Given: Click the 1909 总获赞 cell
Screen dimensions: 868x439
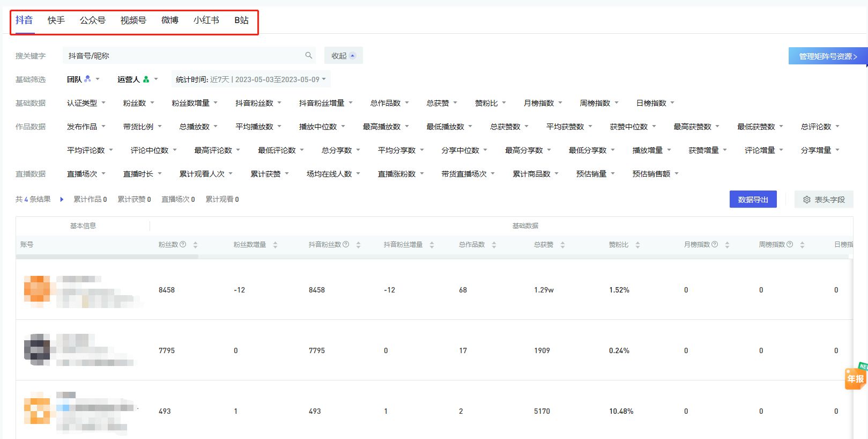Looking at the screenshot, I should [542, 350].
